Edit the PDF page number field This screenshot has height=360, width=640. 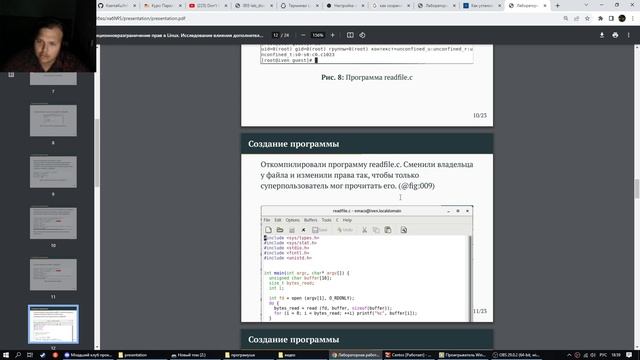(x=276, y=36)
